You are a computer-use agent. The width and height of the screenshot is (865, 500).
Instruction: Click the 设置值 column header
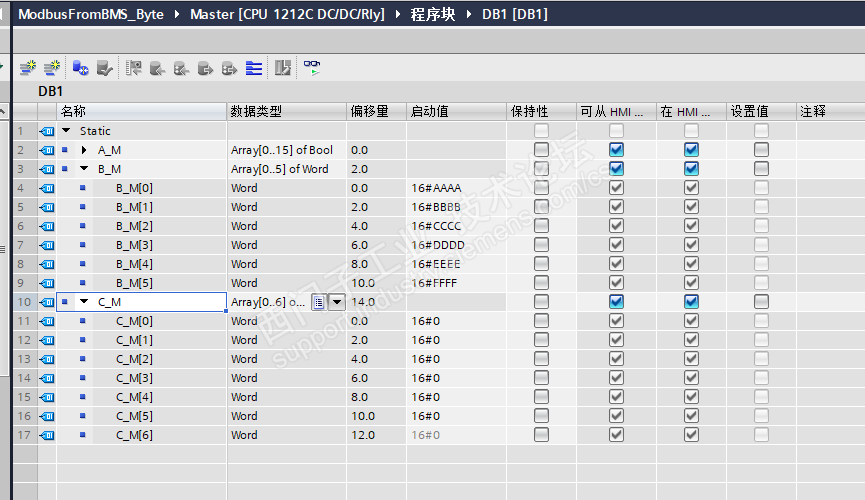coord(762,111)
